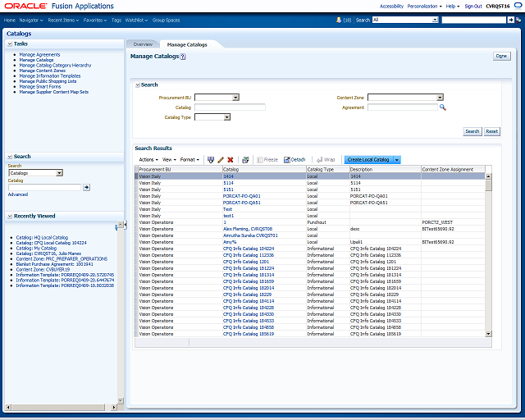525x420 pixels.
Task: Sort by the Catalog Type column header
Action: [327, 170]
